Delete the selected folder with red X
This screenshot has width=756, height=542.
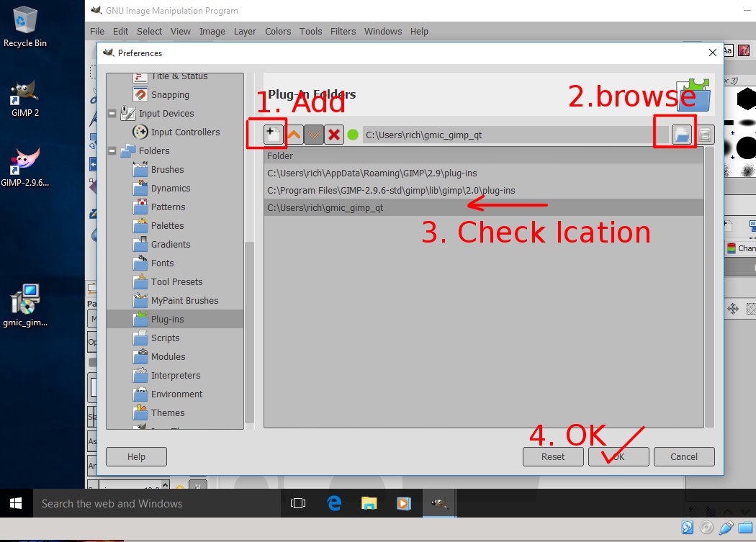click(x=333, y=135)
